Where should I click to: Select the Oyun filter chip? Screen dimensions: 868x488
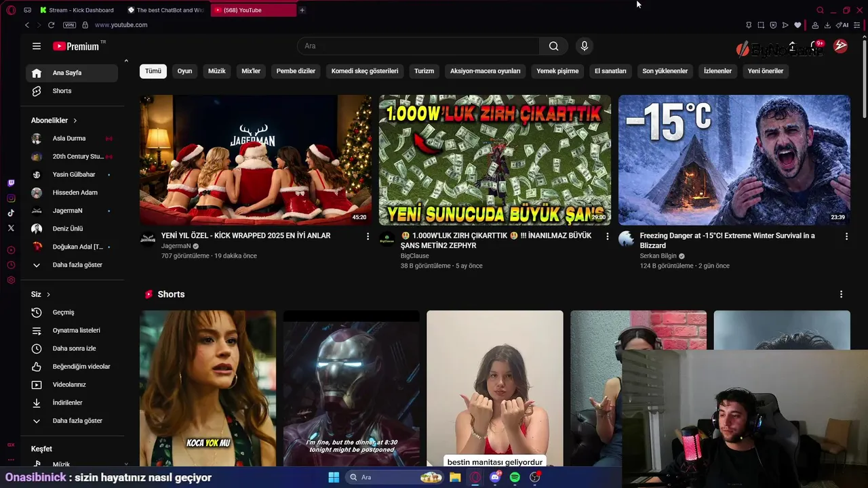(x=184, y=71)
